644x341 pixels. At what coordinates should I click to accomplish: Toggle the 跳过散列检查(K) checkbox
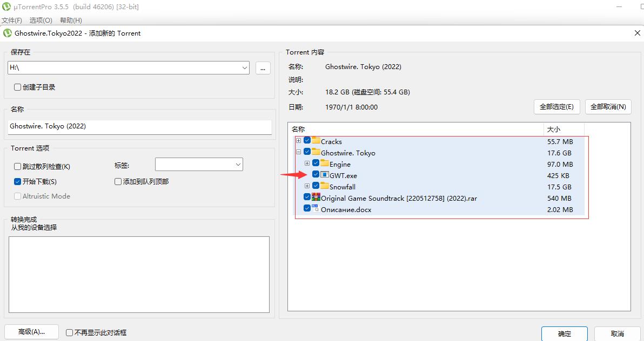tap(18, 167)
